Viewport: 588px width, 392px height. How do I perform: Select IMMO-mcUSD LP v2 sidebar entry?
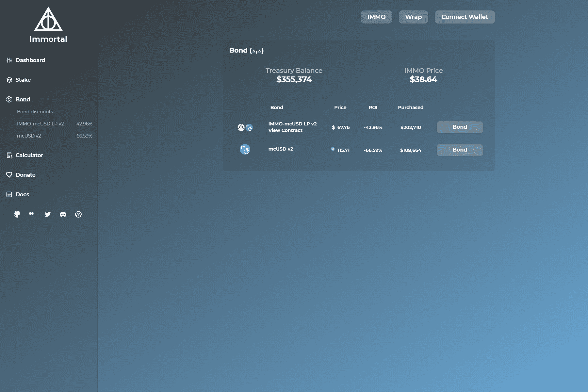[x=41, y=123]
